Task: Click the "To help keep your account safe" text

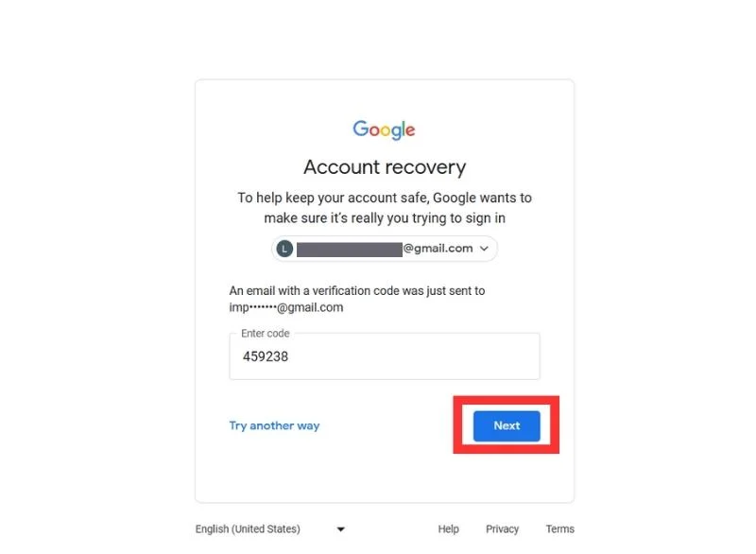Action: coord(385,208)
